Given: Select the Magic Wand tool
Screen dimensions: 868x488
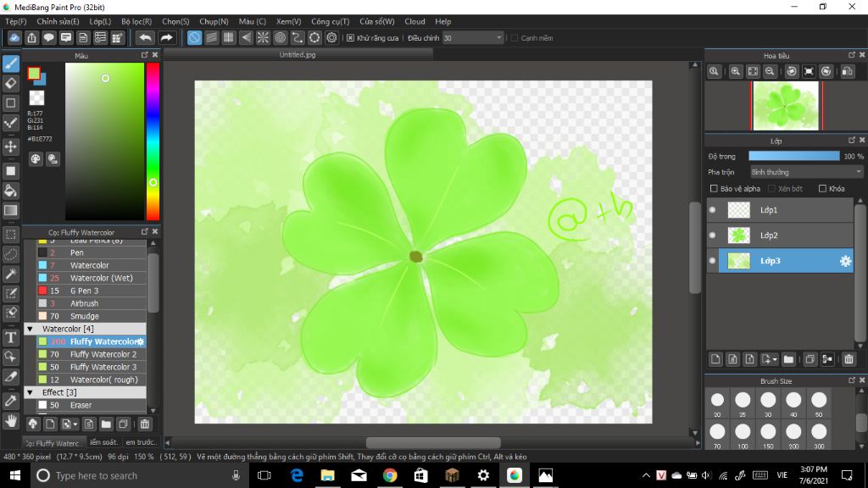Looking at the screenshot, I should point(10,274).
